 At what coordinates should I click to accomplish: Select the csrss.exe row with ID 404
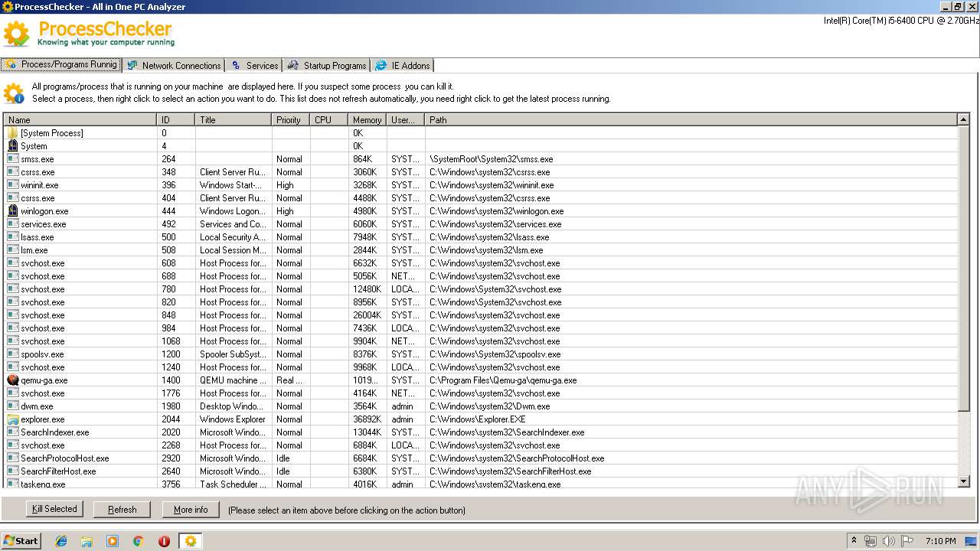[x=481, y=198]
